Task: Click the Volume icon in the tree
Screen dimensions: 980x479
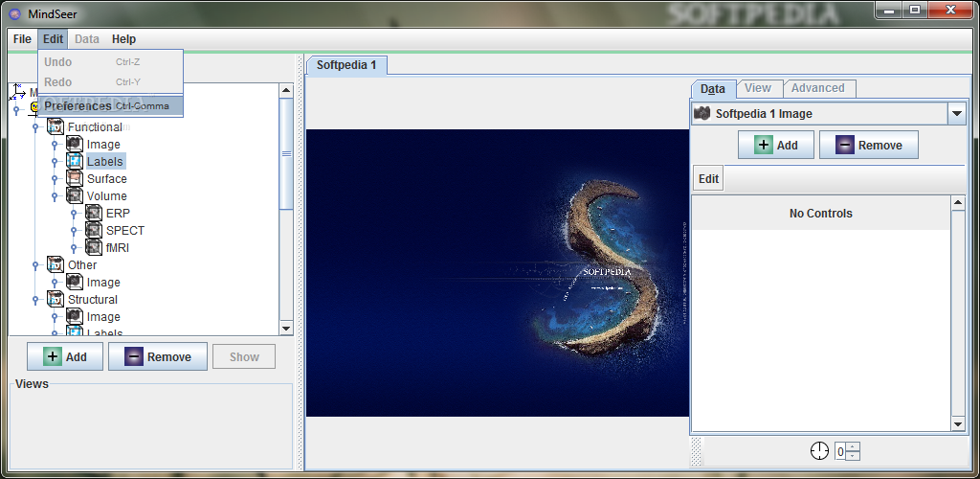Action: [75, 195]
